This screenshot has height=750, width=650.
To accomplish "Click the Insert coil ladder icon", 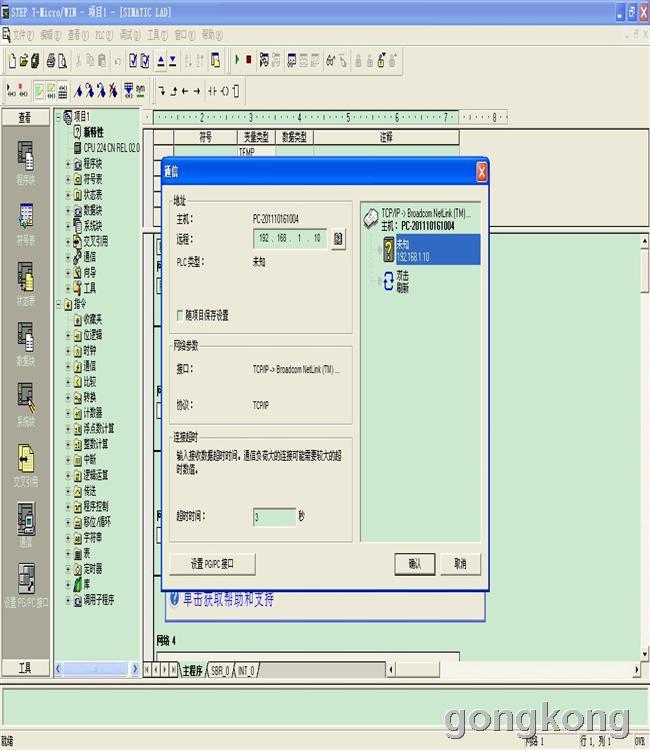I will pyautogui.click(x=224, y=91).
